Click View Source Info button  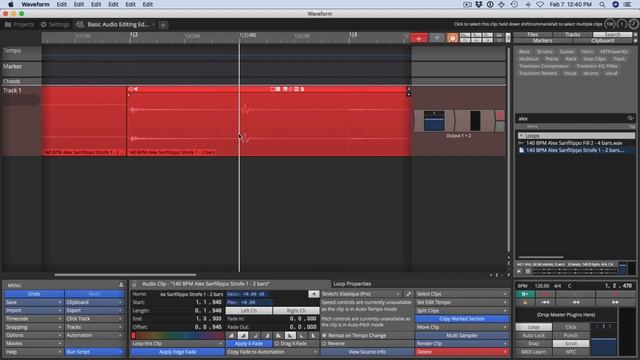pyautogui.click(x=367, y=351)
